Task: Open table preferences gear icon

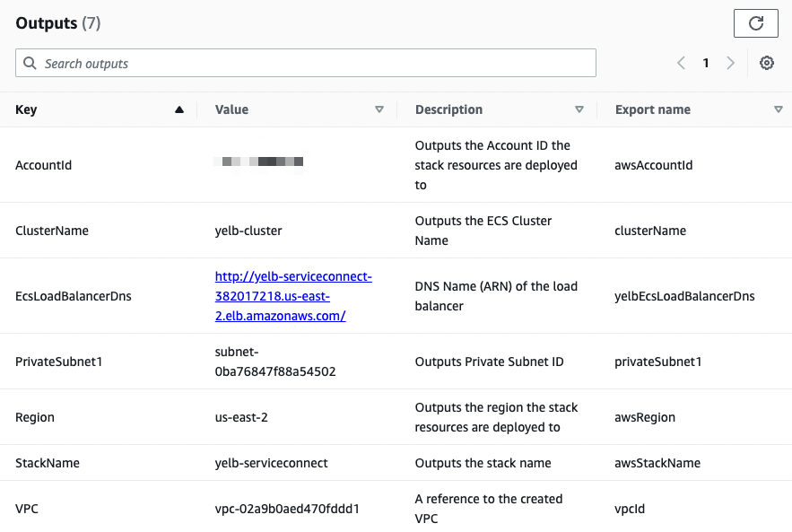Action: coord(767,63)
